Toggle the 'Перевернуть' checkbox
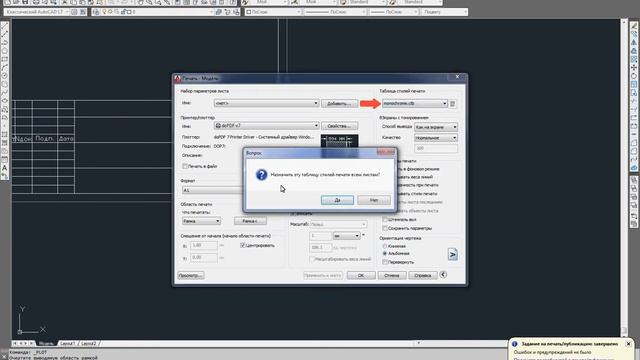 [385, 262]
